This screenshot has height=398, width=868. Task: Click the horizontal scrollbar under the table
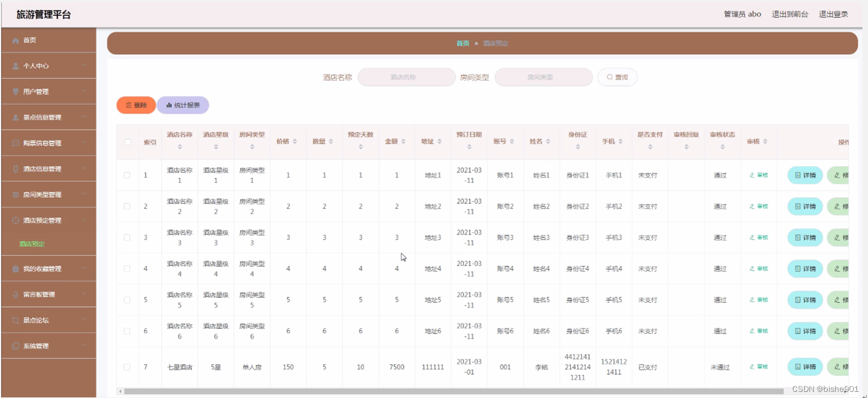(x=453, y=391)
